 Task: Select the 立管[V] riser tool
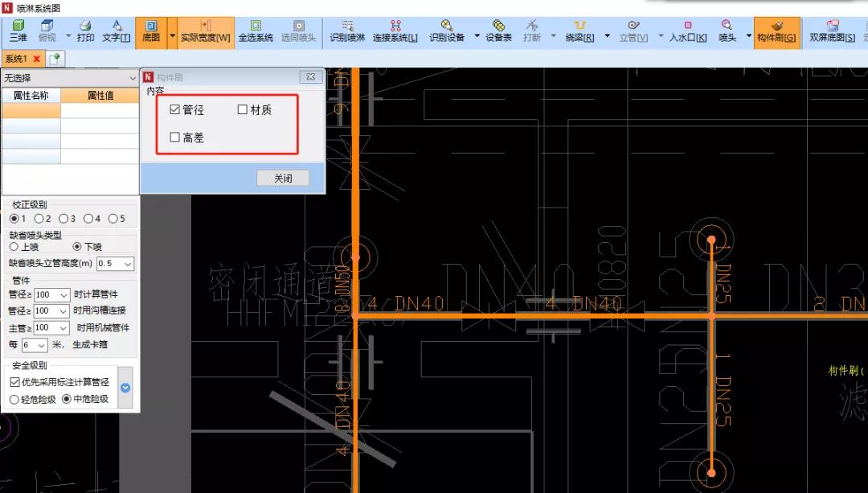click(633, 31)
